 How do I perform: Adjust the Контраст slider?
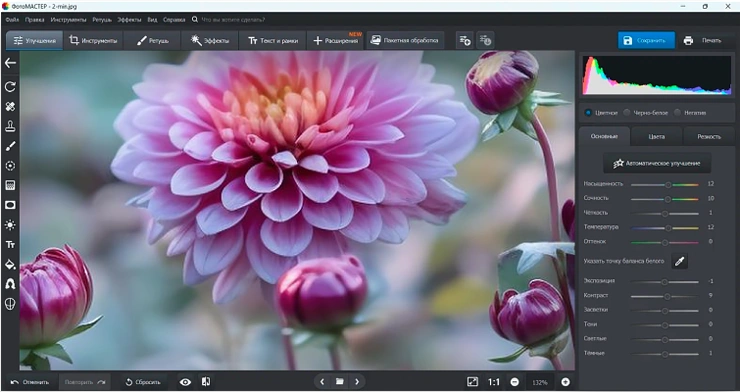click(x=664, y=297)
